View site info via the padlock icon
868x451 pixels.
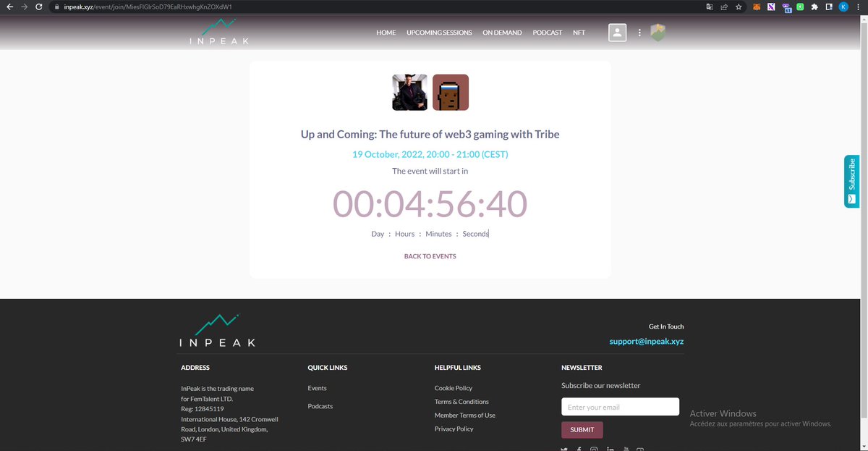[56, 7]
